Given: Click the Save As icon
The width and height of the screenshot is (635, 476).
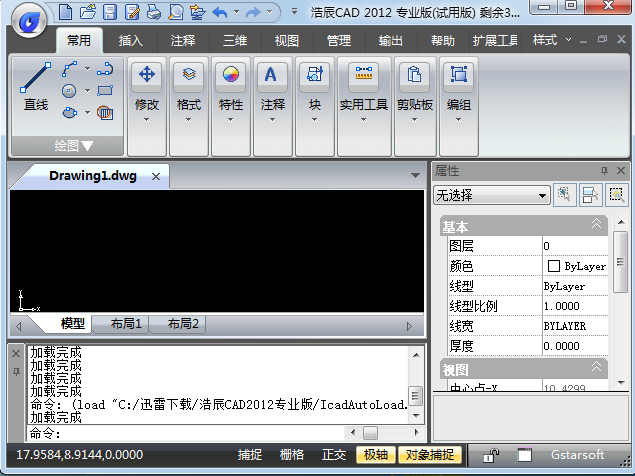Looking at the screenshot, I should point(132,12).
